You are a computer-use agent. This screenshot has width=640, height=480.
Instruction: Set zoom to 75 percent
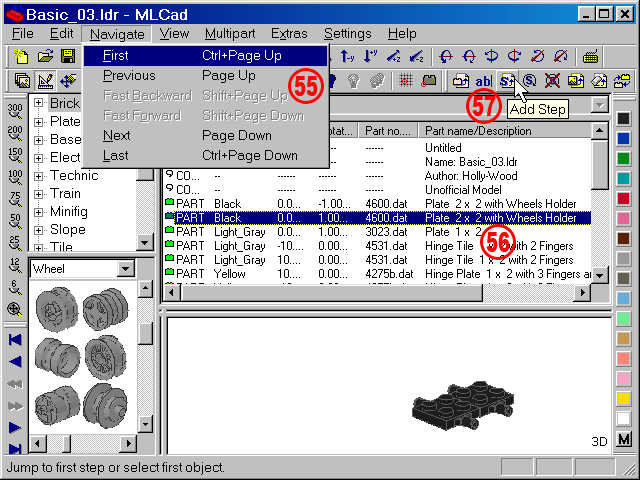click(x=15, y=199)
